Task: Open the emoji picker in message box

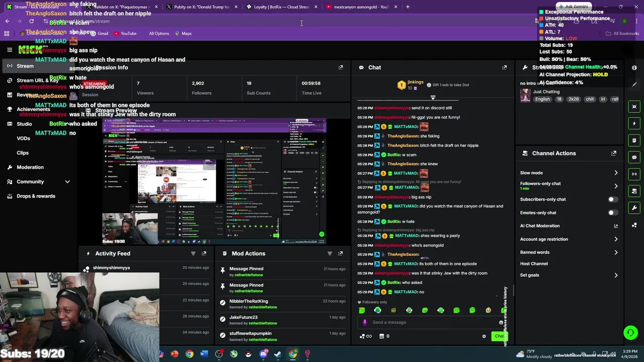Action: pyautogui.click(x=501, y=322)
